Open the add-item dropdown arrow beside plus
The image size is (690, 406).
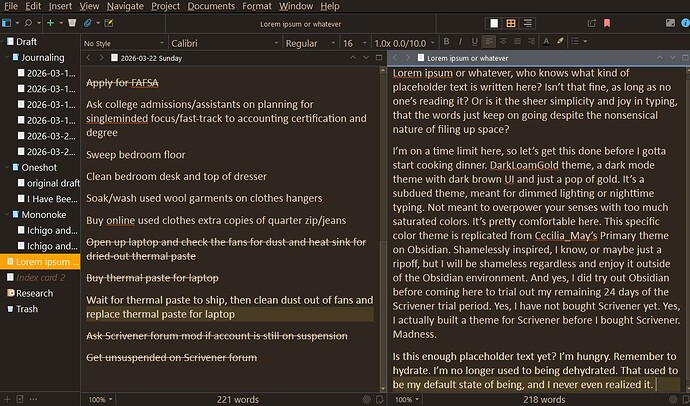click(61, 23)
